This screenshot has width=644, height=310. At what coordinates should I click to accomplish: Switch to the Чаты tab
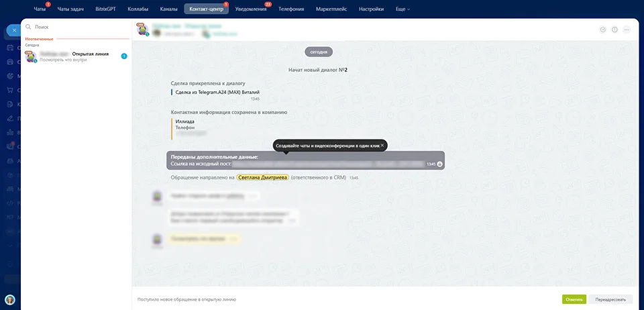point(40,9)
